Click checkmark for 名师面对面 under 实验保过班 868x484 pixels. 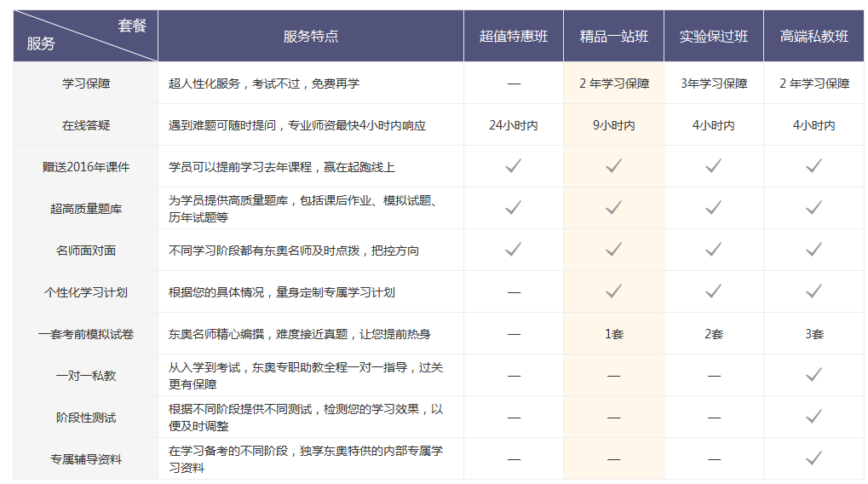[713, 250]
